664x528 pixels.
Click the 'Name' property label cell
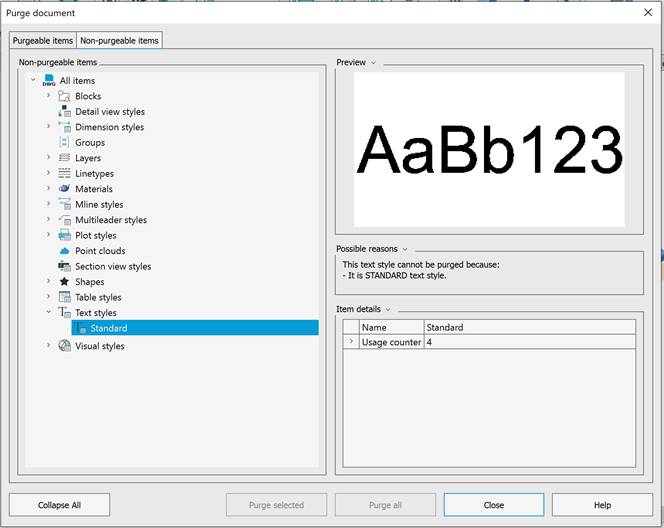pos(391,327)
